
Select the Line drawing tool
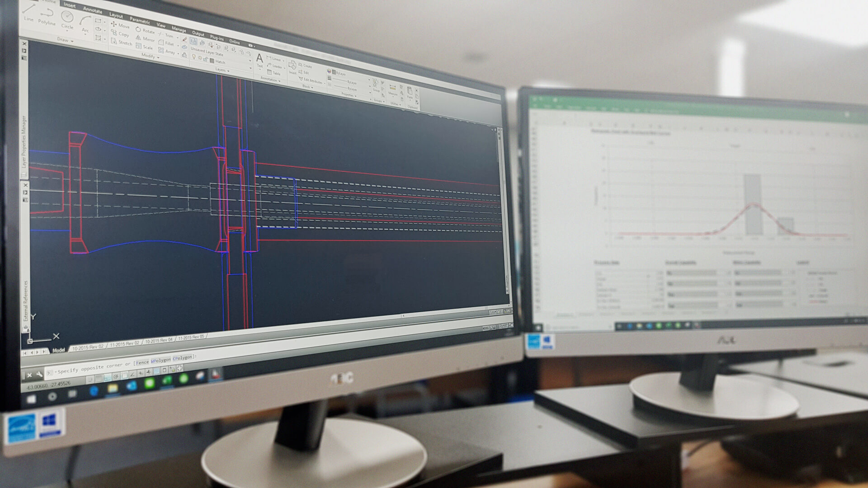(x=29, y=12)
